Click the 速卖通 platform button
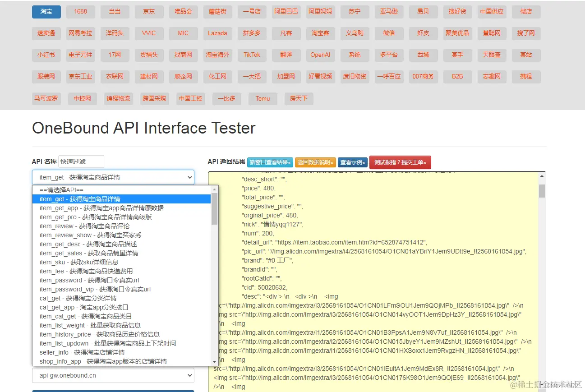The width and height of the screenshot is (585, 392). coord(46,33)
